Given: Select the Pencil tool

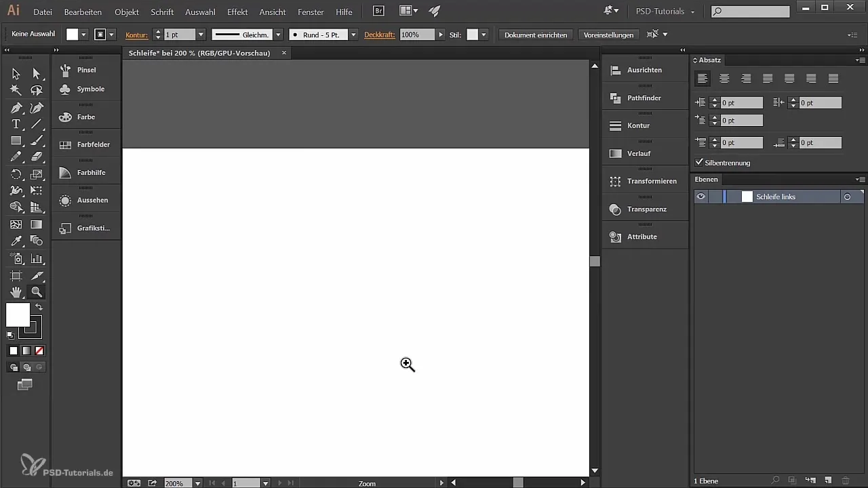Looking at the screenshot, I should pyautogui.click(x=16, y=157).
